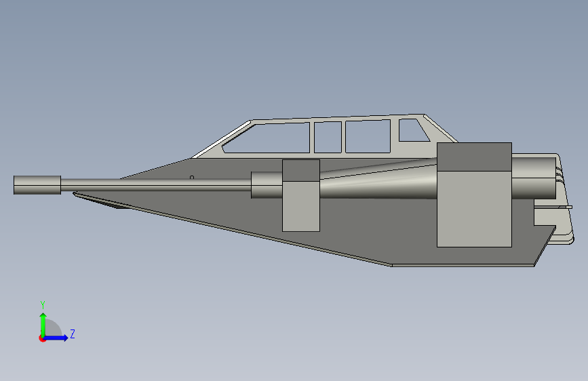
Task: Select the cannon muzzle cylinder at the barrel tip
Action: pos(37,185)
